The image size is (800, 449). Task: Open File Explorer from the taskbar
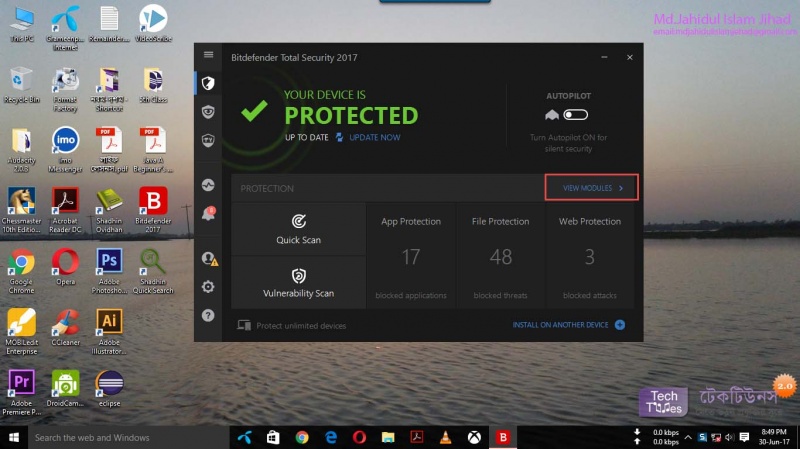pos(388,437)
